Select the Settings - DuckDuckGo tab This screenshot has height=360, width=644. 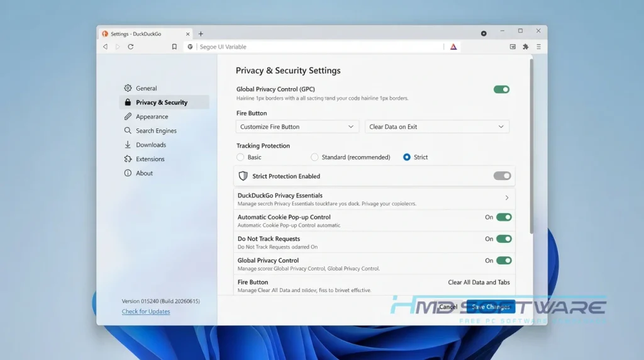click(x=145, y=34)
